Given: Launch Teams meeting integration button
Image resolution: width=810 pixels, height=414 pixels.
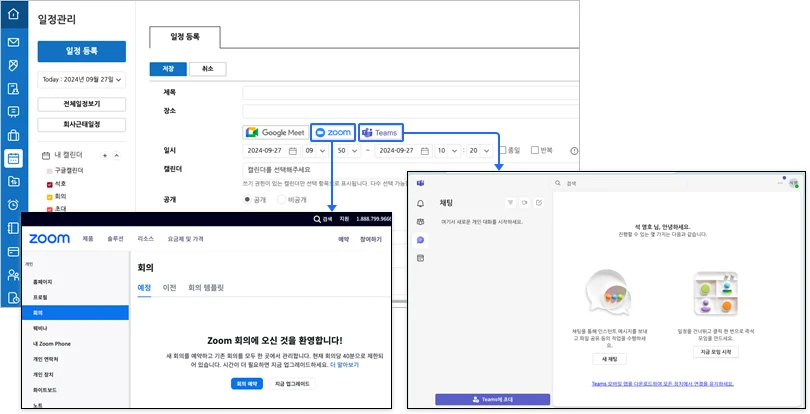Looking at the screenshot, I should click(x=380, y=132).
